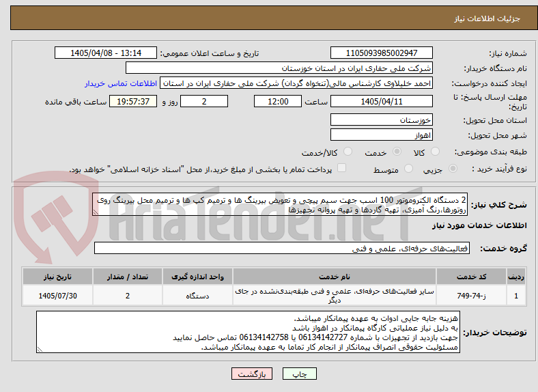The image size is (538, 392).
Task: Open the اطلاعات تماس خریدار link
Action: point(121,83)
